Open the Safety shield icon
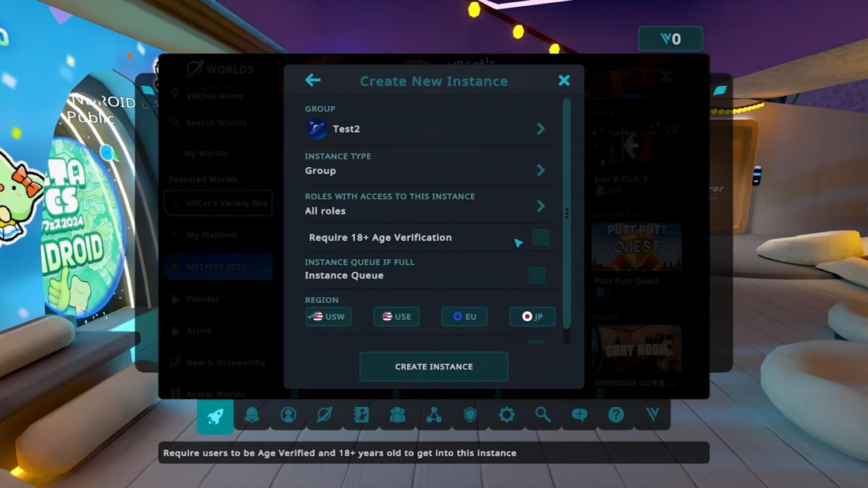This screenshot has height=488, width=868. pyautogui.click(x=470, y=415)
